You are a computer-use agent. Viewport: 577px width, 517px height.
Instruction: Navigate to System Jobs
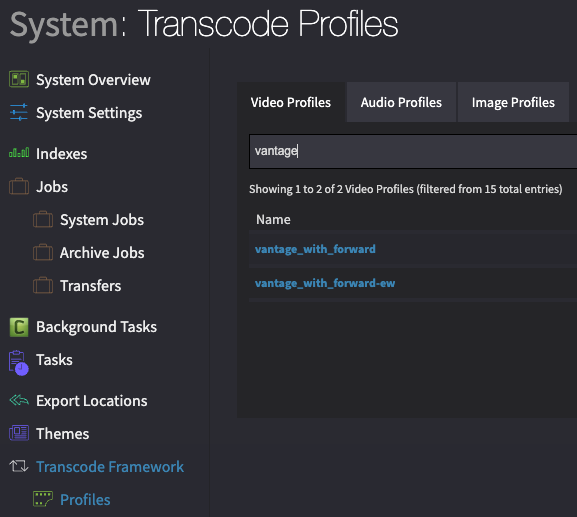(102, 220)
